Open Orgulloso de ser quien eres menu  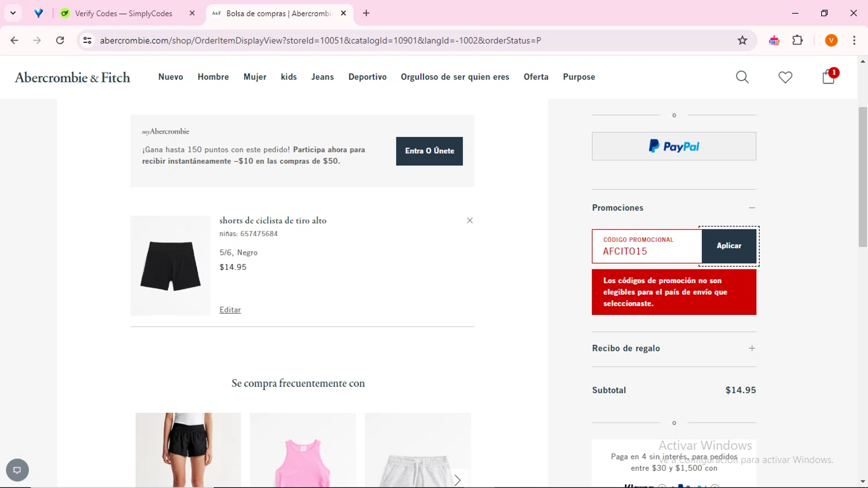click(x=455, y=77)
